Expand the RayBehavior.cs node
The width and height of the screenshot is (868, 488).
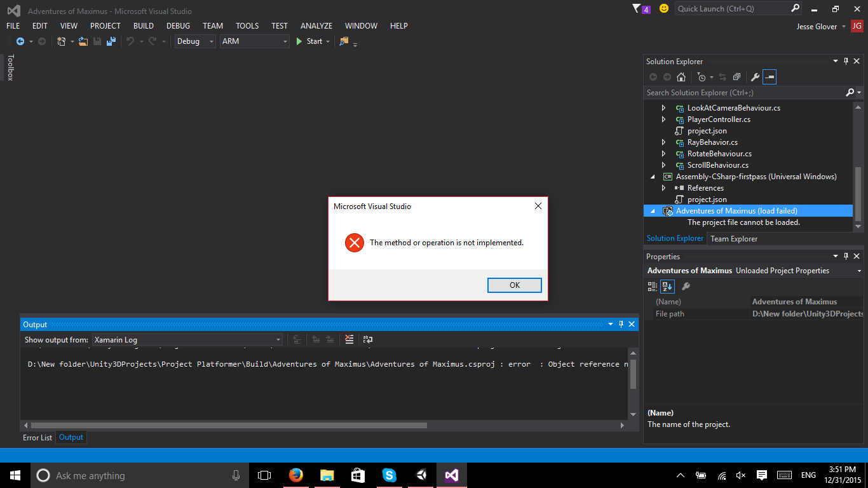[664, 142]
